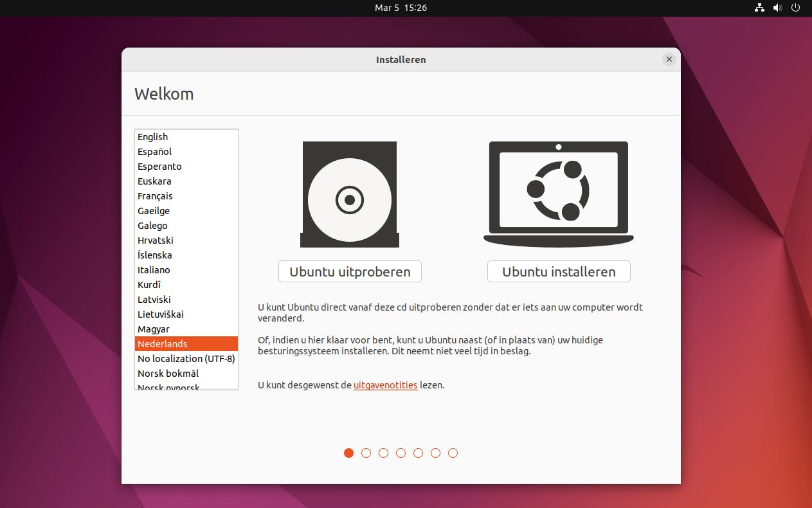Select Magyar in the language list
Screen dimensions: 812x508
(x=186, y=329)
